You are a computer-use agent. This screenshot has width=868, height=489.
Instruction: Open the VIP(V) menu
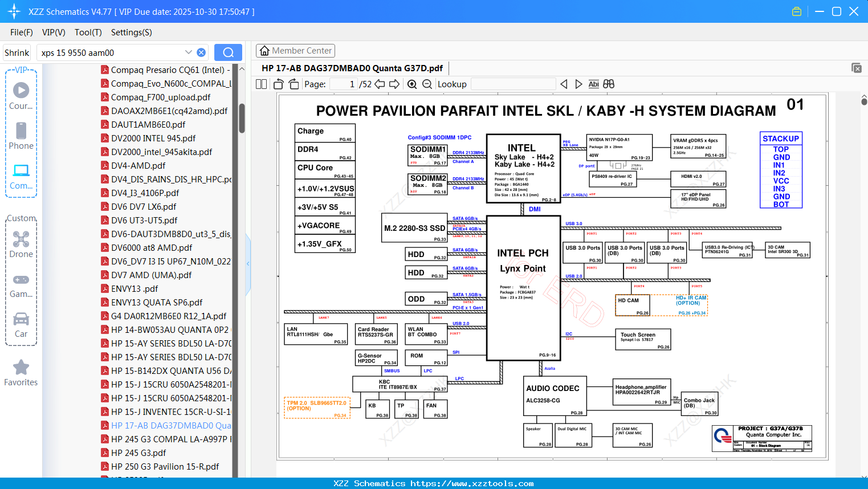tap(54, 32)
